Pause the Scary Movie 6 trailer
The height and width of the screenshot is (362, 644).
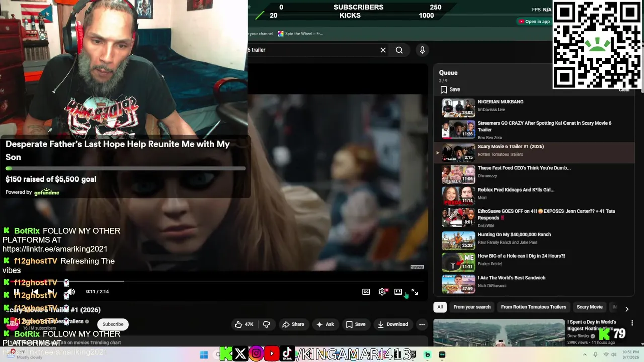coord(17,292)
